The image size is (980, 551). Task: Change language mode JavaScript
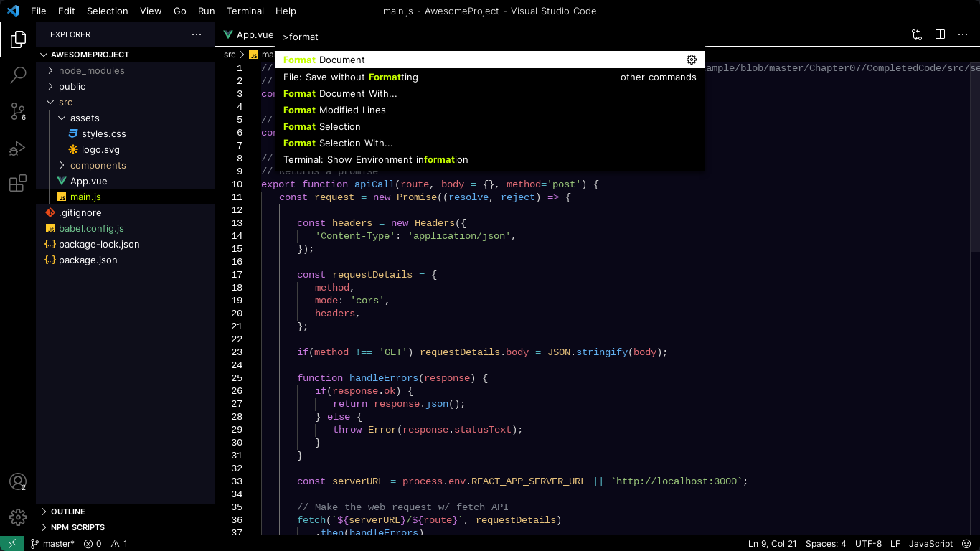point(930,544)
